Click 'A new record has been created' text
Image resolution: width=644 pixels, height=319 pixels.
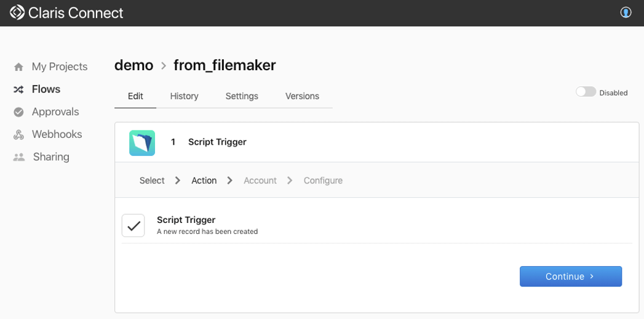207,232
